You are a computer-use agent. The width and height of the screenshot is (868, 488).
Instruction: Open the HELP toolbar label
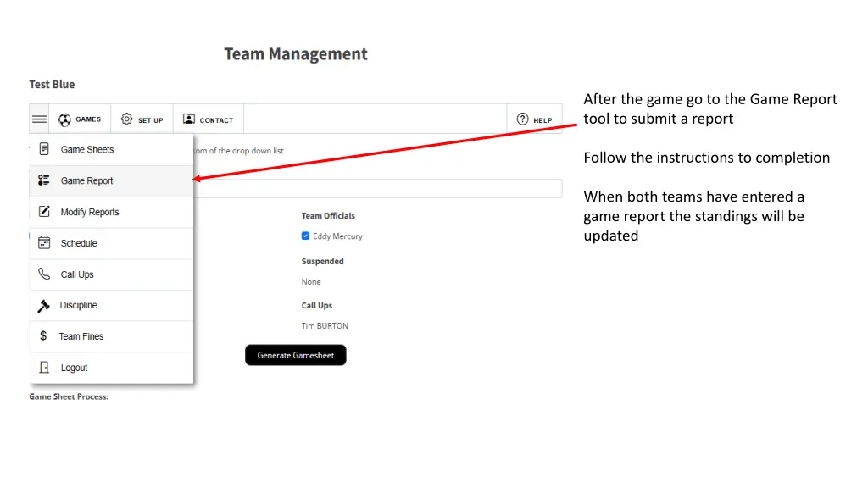point(542,120)
